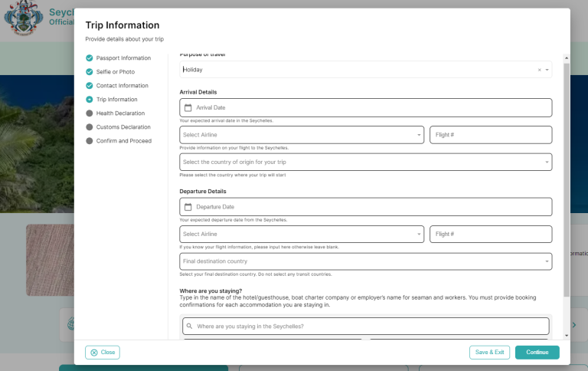Click the Arrival Date calendar icon

[x=188, y=108]
